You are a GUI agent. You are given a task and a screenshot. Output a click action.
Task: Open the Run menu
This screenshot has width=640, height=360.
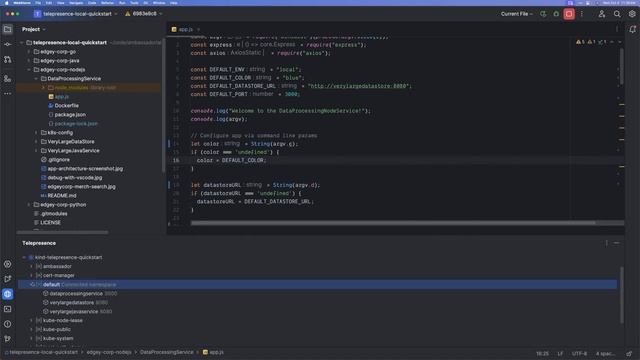[x=122, y=3]
